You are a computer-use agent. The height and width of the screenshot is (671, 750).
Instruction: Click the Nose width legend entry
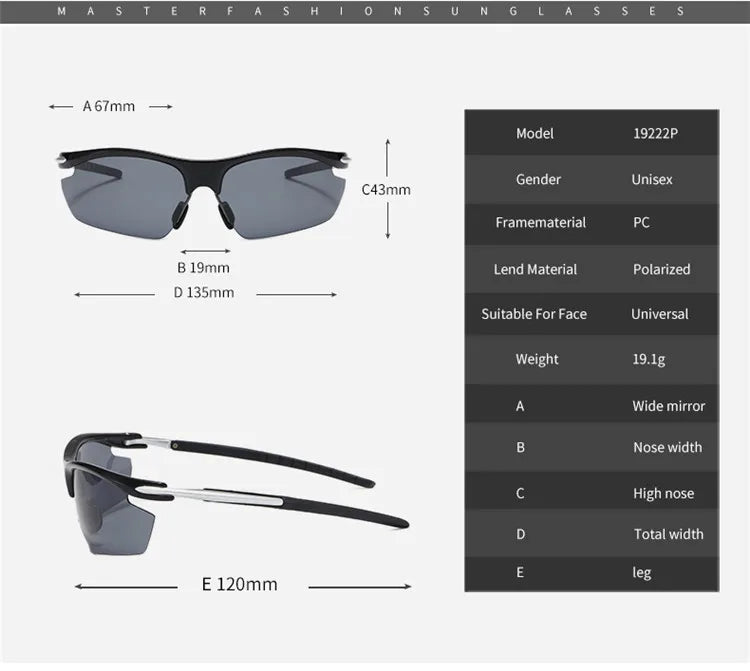[x=667, y=447]
